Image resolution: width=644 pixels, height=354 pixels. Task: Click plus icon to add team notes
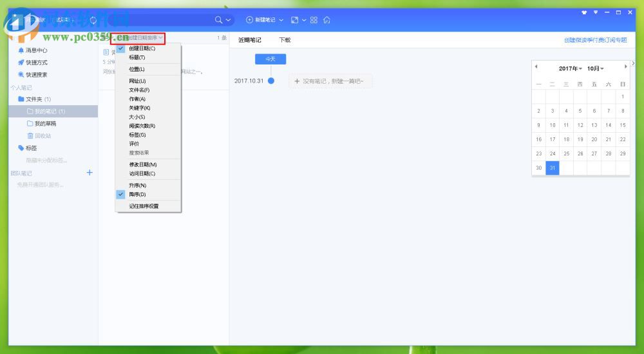[x=90, y=173]
